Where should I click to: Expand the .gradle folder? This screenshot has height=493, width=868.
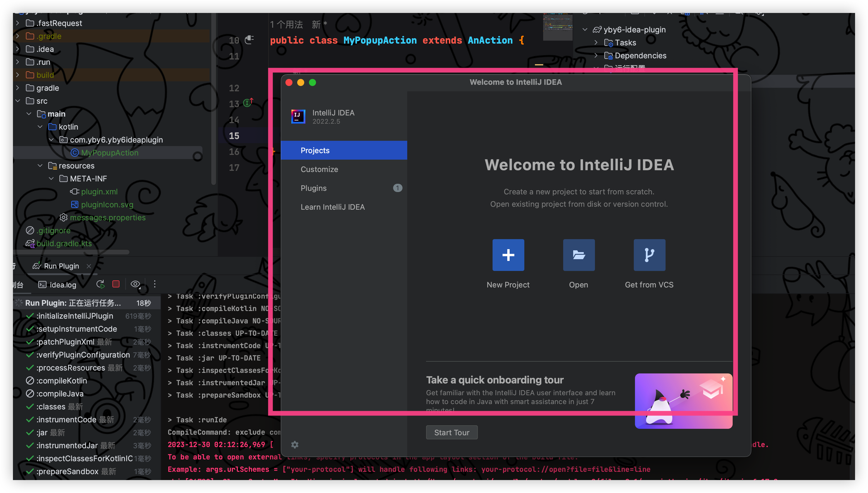(18, 36)
